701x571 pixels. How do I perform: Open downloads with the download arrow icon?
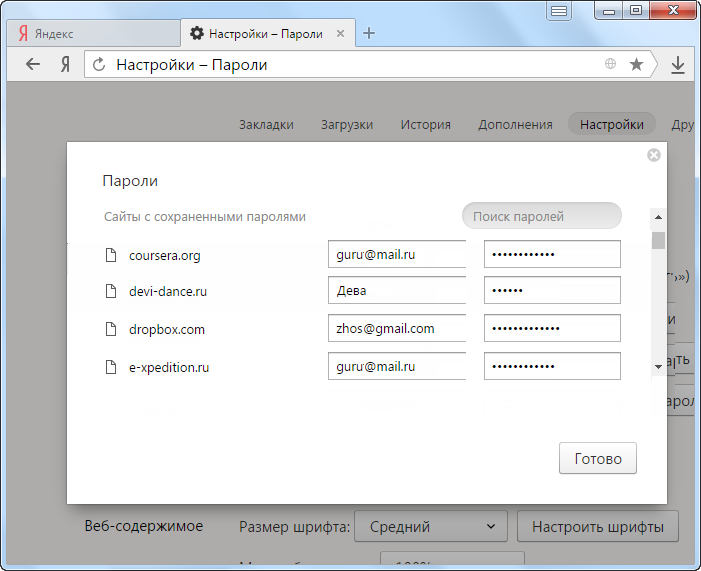(x=678, y=65)
